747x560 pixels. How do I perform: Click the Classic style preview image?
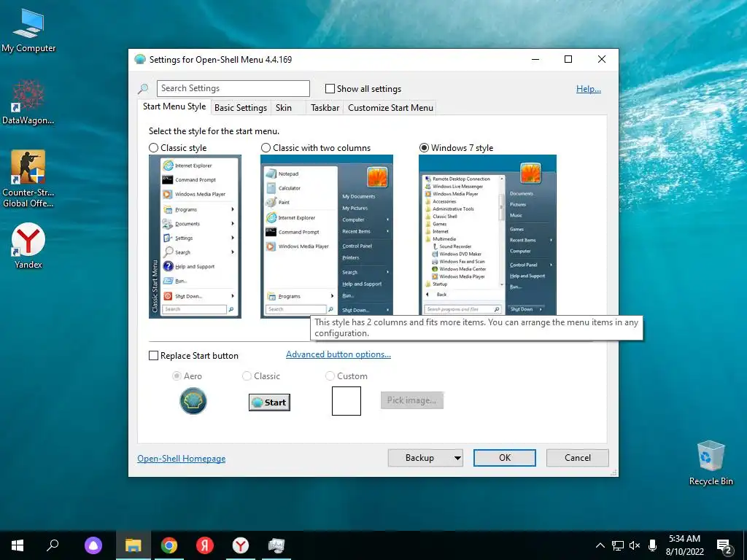pyautogui.click(x=195, y=236)
